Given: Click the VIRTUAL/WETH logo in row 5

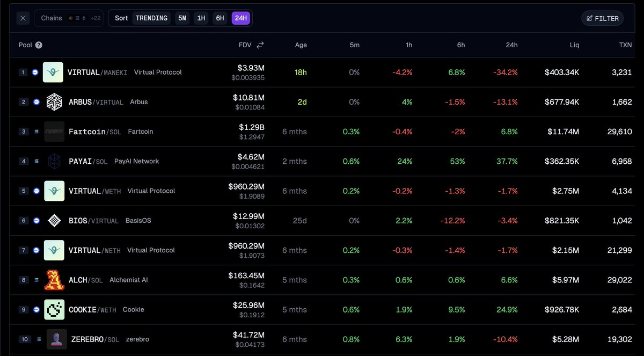Looking at the screenshot, I should tap(54, 191).
